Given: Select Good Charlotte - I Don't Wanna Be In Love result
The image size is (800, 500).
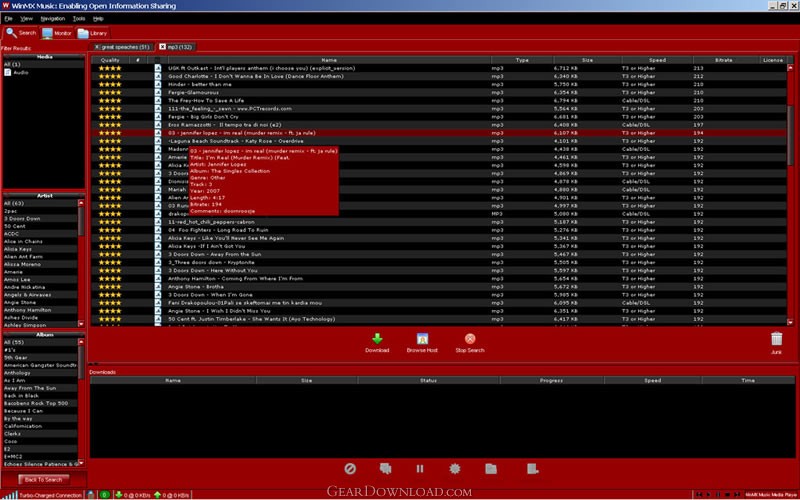Looking at the screenshot, I should pos(439,76).
